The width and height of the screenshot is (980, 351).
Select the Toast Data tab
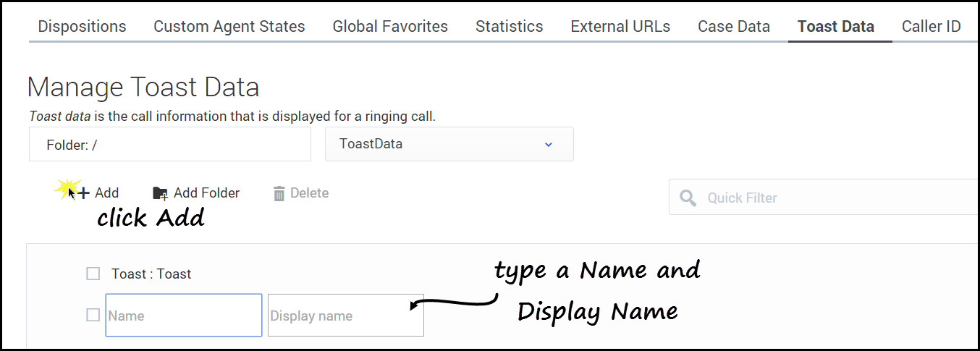(835, 27)
